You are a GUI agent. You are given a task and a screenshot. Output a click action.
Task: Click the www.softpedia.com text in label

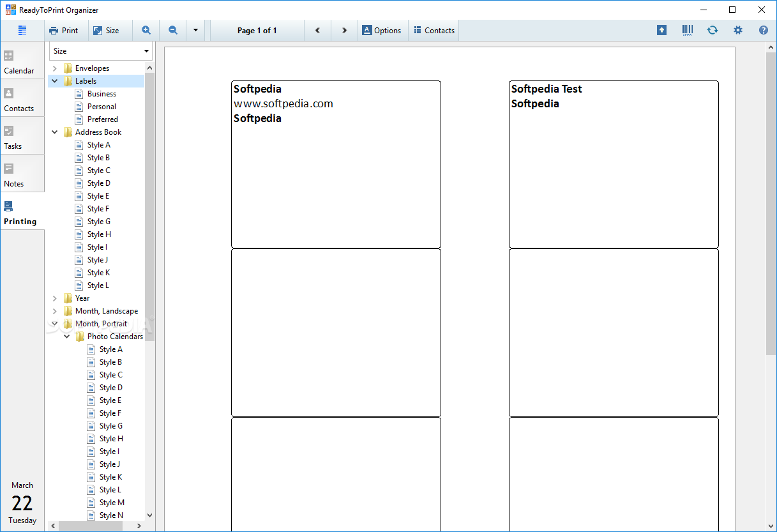point(283,103)
